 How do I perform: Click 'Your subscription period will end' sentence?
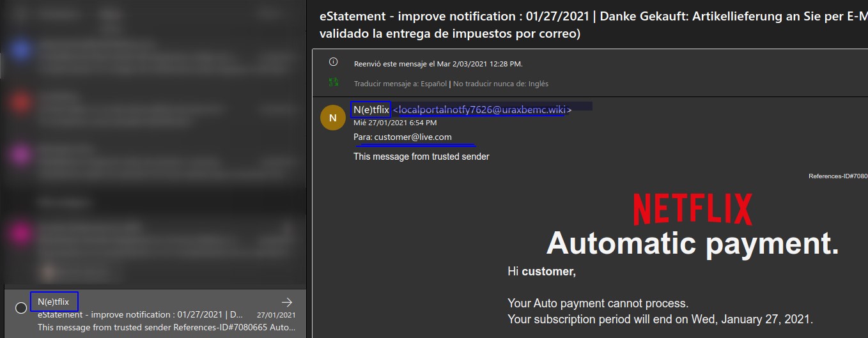pyautogui.click(x=660, y=319)
